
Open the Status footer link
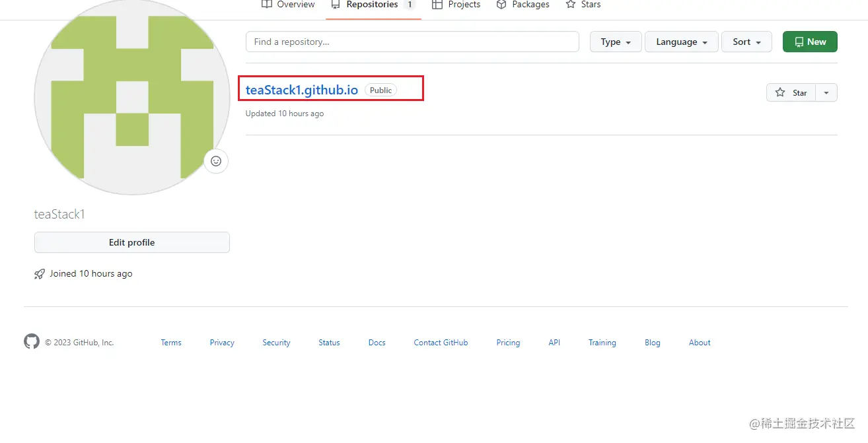[x=329, y=343]
